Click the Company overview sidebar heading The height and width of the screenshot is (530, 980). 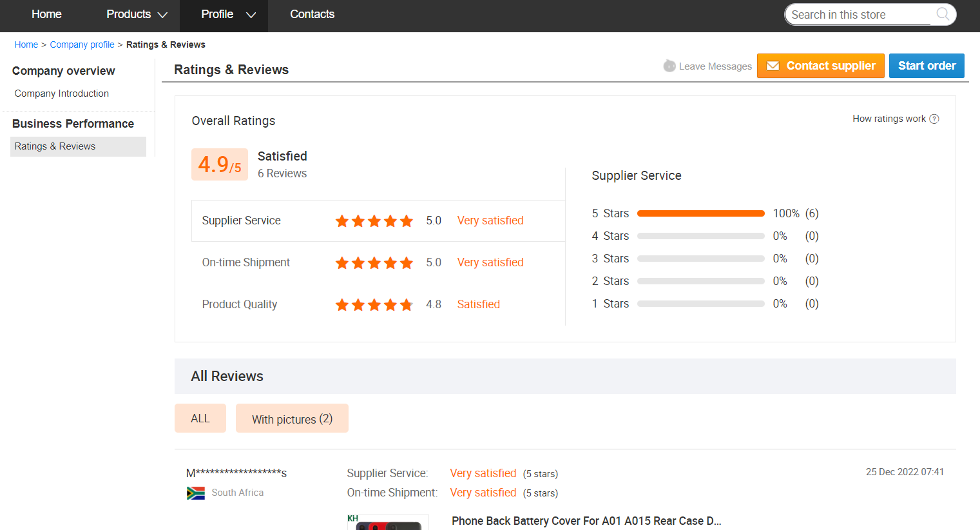(x=63, y=71)
